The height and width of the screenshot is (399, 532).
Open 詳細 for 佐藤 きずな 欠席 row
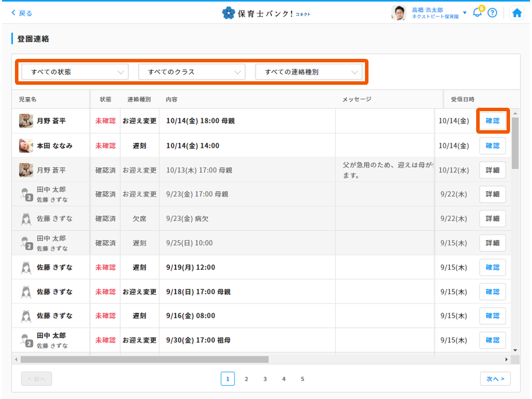pos(492,218)
